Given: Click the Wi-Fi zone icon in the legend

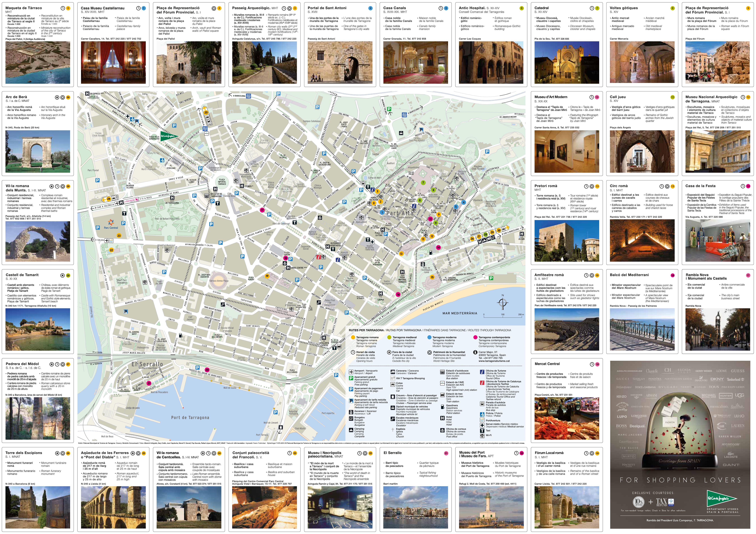Looking at the screenshot, I should pyautogui.click(x=482, y=435).
